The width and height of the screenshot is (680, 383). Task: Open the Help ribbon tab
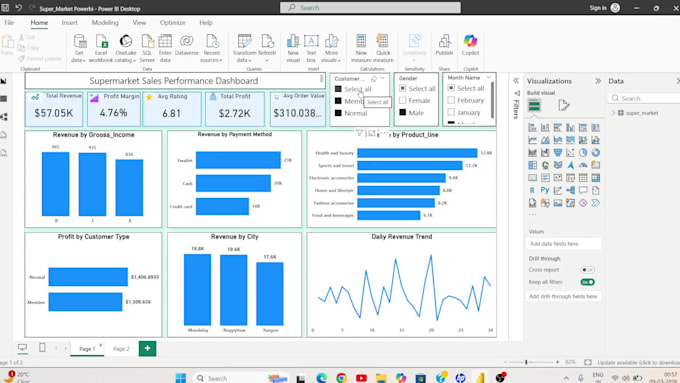pyautogui.click(x=206, y=23)
